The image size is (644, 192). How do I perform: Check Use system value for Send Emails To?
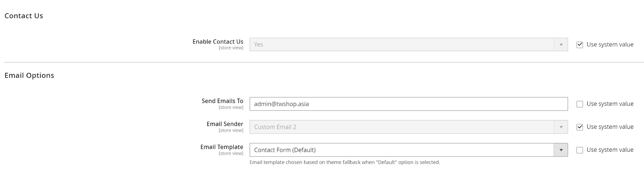[580, 104]
